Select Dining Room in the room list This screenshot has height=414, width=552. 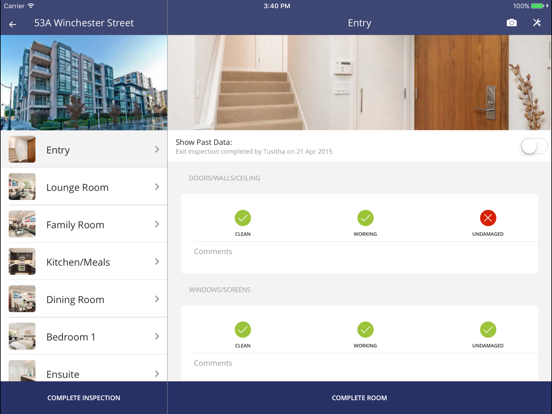[x=84, y=299]
